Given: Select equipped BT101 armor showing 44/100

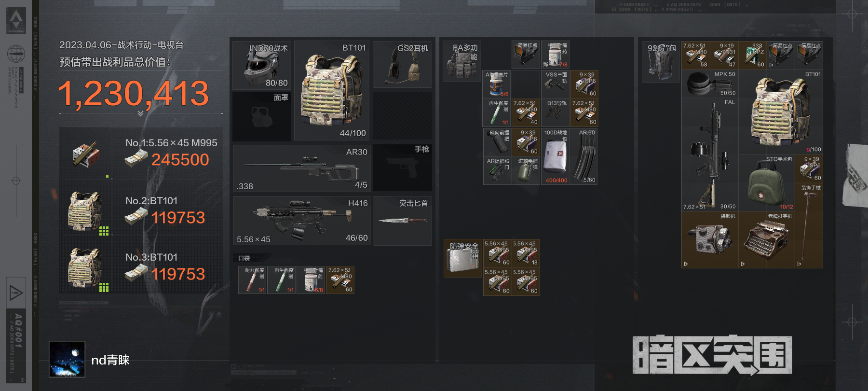Looking at the screenshot, I should click(x=332, y=91).
